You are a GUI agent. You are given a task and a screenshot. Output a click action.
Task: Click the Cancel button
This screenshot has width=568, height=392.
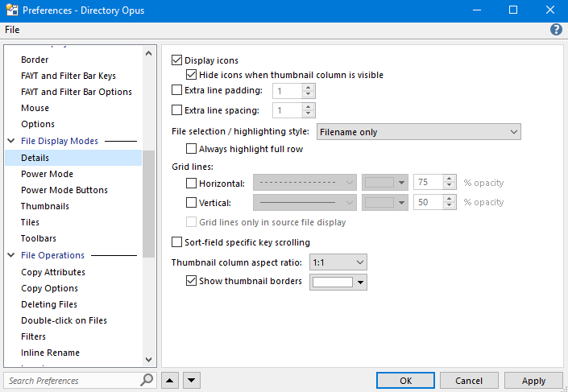click(469, 381)
